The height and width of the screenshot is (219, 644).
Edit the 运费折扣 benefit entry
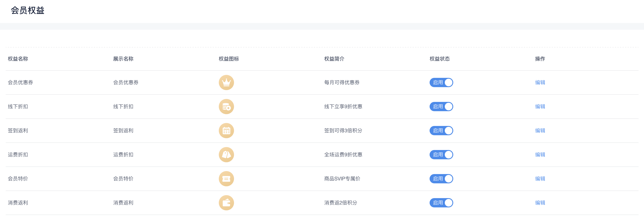540,154
